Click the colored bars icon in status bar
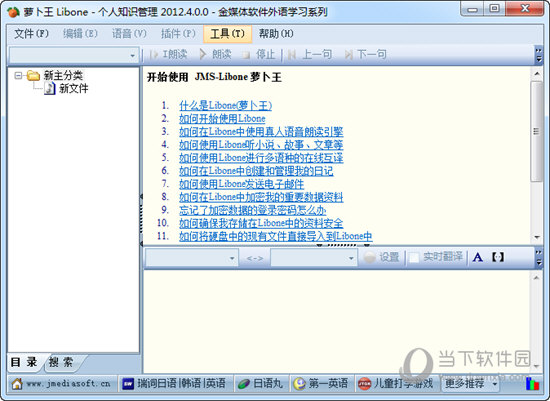The height and width of the screenshot is (401, 550). [x=532, y=384]
